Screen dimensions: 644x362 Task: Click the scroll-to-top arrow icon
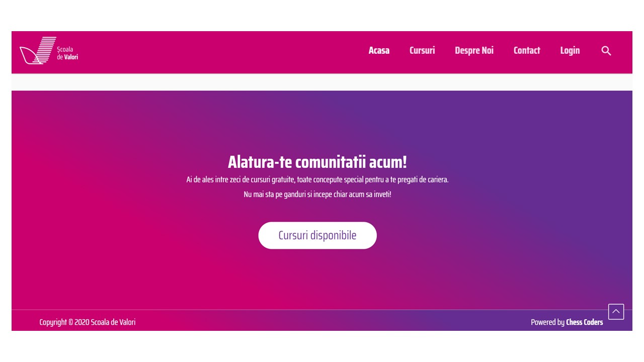(x=616, y=312)
